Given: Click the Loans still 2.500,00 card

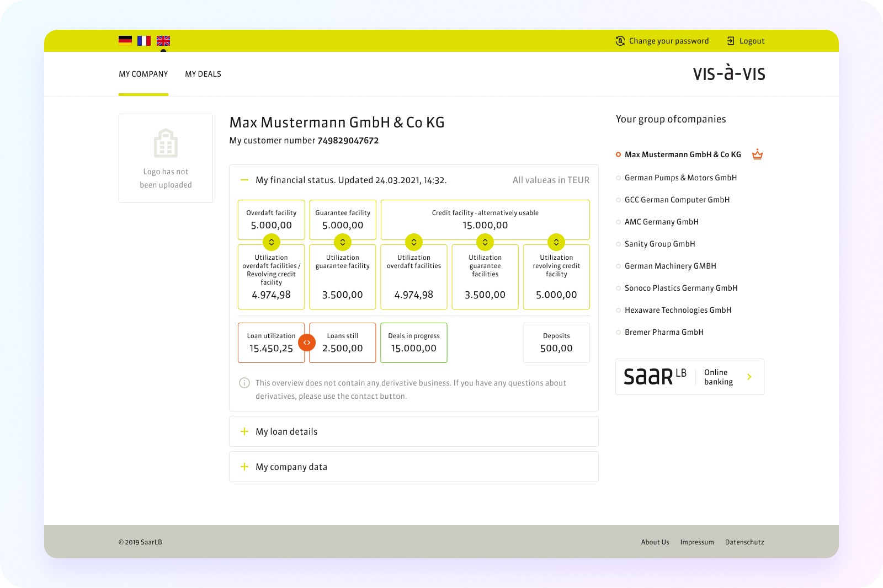Looking at the screenshot, I should pos(343,343).
